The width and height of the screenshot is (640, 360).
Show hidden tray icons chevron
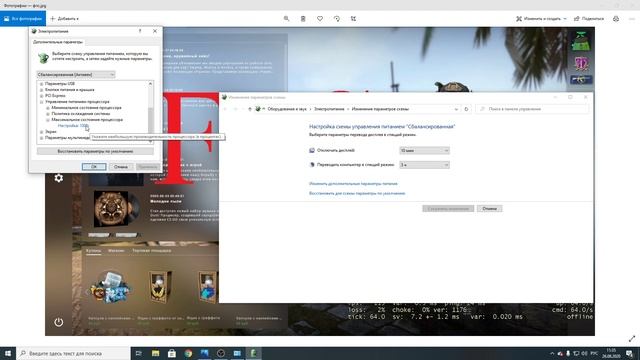coord(552,353)
